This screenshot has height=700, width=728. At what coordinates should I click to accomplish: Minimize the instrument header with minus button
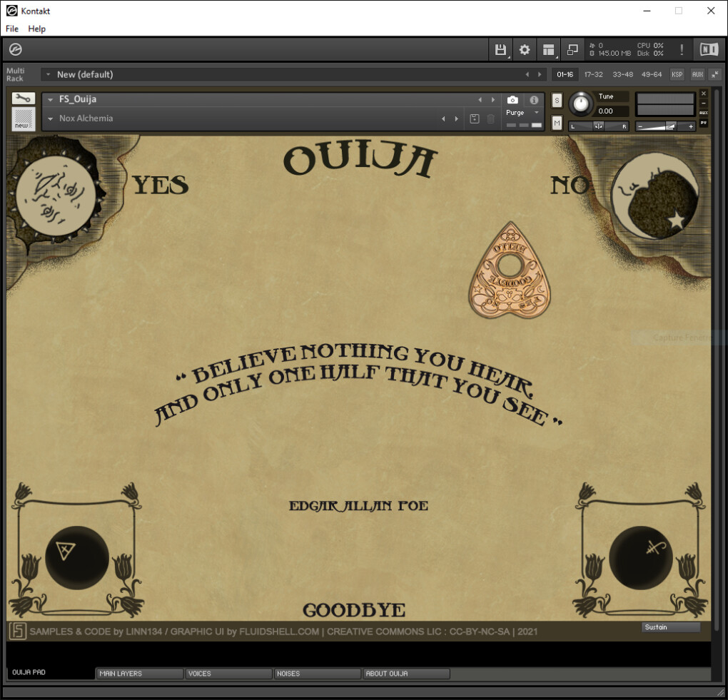click(x=704, y=103)
